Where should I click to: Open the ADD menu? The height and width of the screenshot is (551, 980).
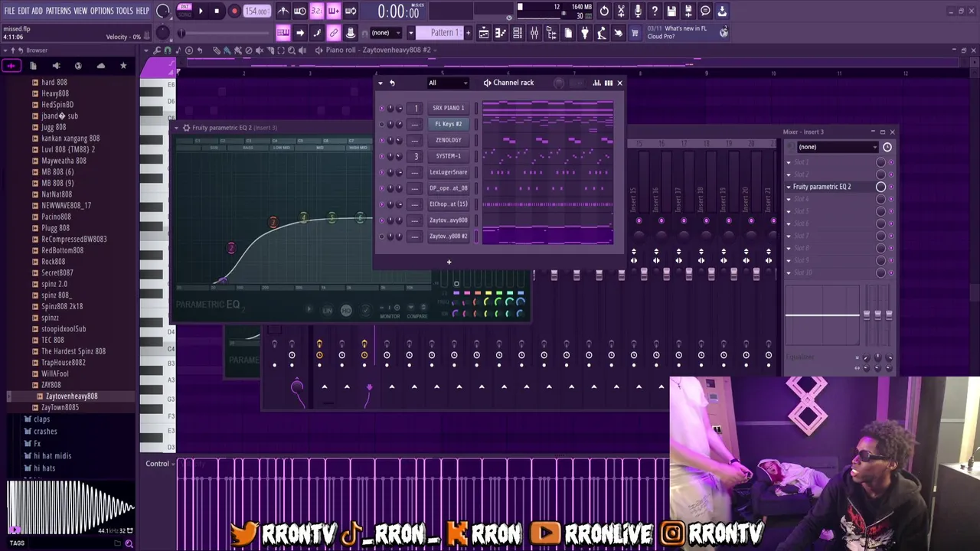coord(37,11)
